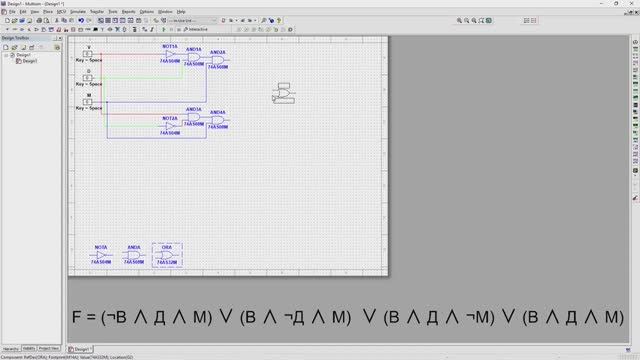This screenshot has width=640, height=360.
Task: Select the NOT2A inverter gate
Action: pyautogui.click(x=170, y=126)
